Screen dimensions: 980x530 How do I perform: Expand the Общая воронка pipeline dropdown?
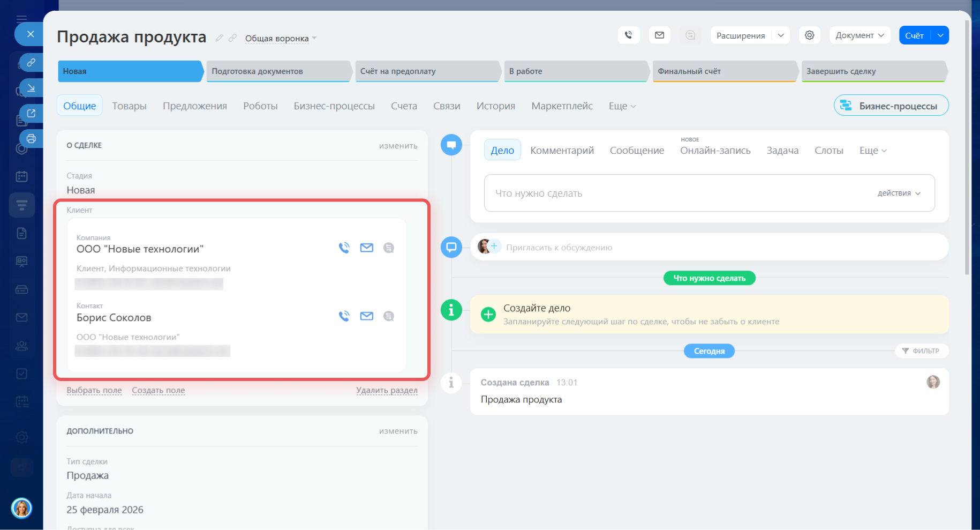tap(281, 39)
